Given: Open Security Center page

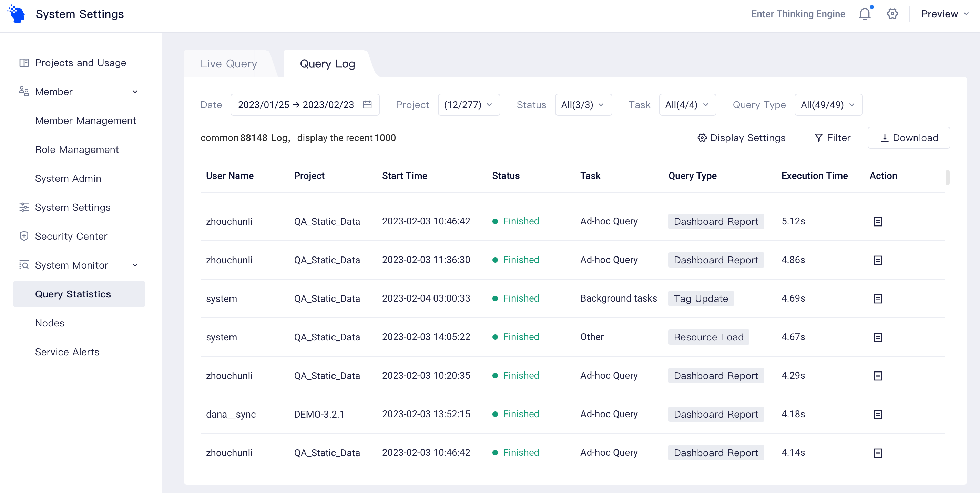Looking at the screenshot, I should (71, 236).
